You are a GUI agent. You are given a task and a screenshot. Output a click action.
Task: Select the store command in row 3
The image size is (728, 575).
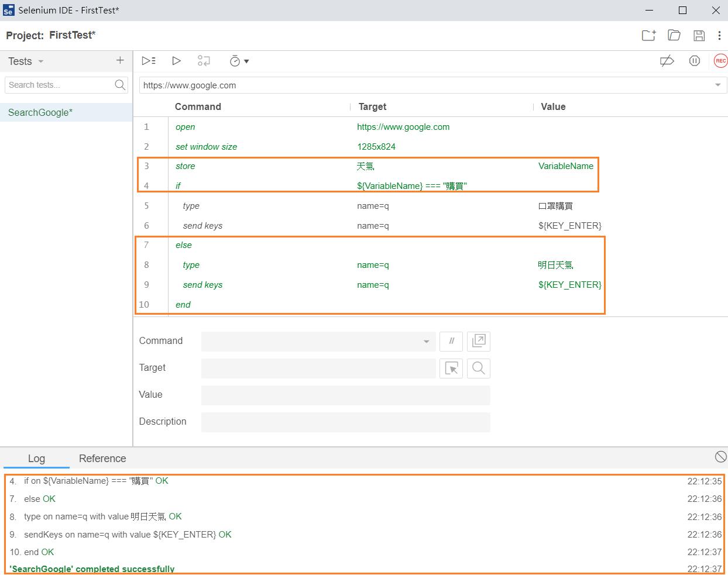[431, 166]
